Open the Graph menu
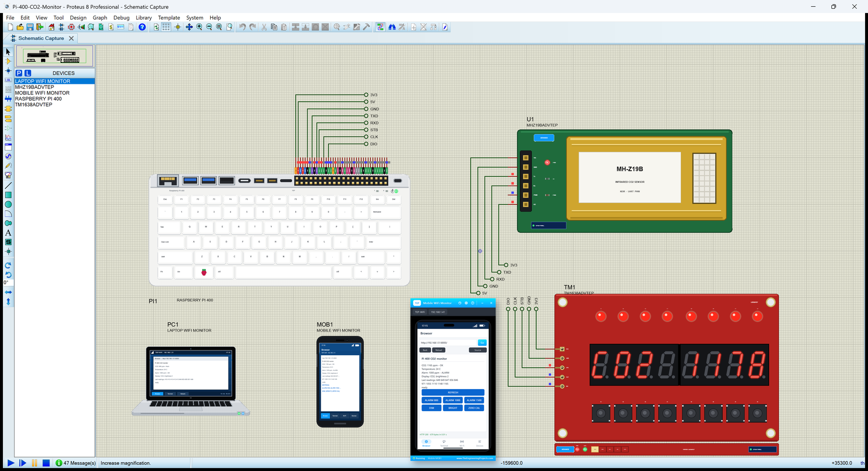Image resolution: width=868 pixels, height=471 pixels. point(100,17)
